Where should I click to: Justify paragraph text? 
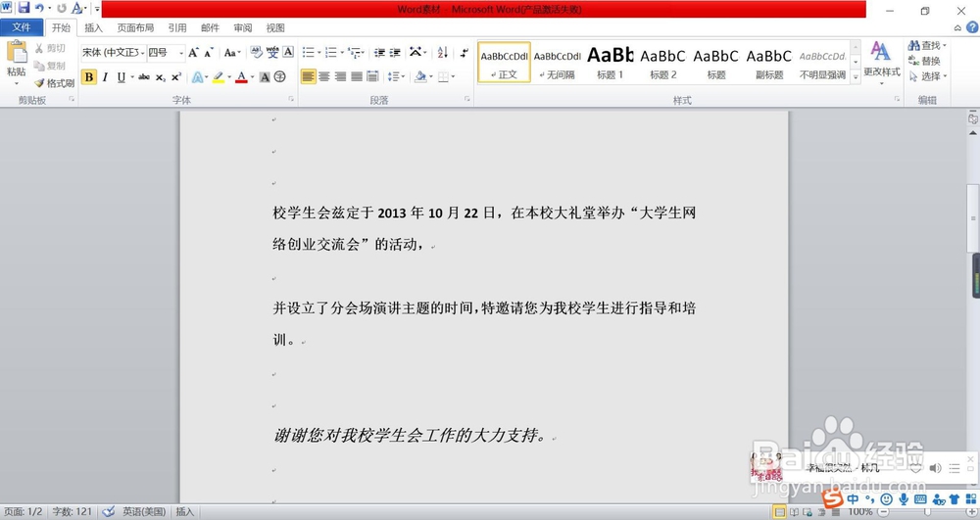tap(357, 76)
